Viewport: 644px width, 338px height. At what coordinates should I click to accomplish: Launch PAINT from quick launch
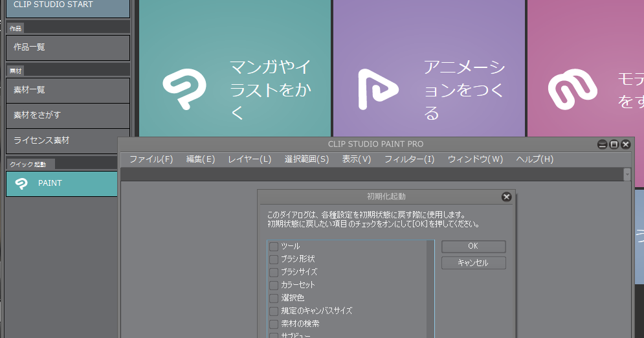62,184
